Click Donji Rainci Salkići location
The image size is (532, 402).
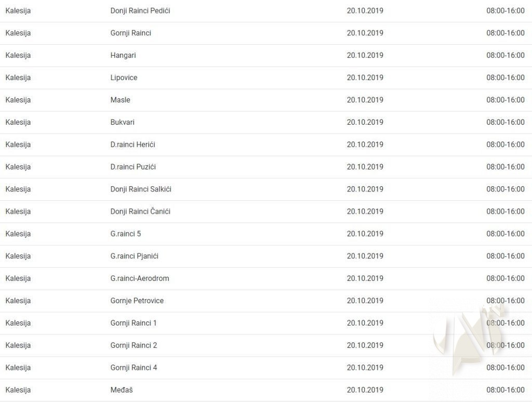pyautogui.click(x=141, y=189)
